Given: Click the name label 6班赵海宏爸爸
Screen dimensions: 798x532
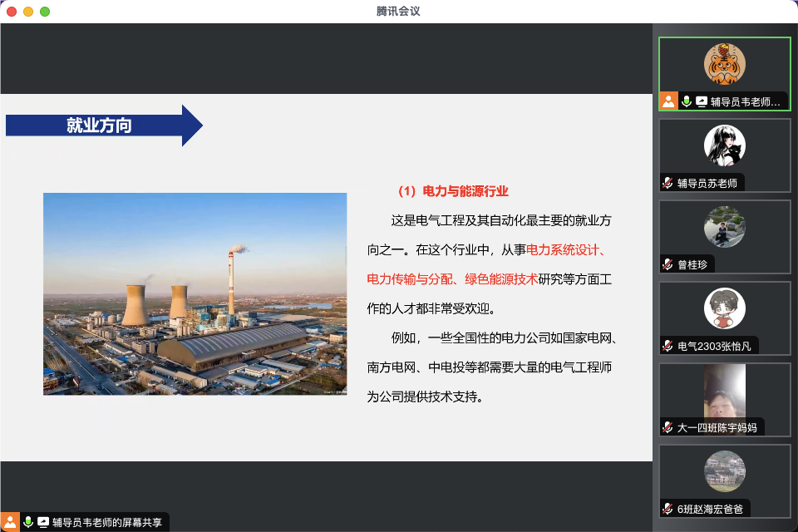Looking at the screenshot, I should click(x=710, y=509).
